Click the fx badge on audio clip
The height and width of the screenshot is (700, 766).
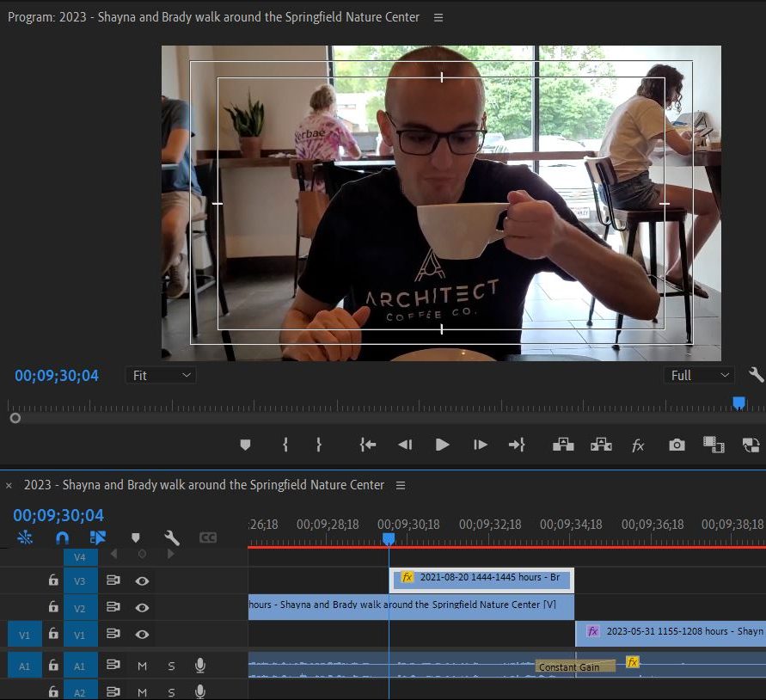click(632, 662)
